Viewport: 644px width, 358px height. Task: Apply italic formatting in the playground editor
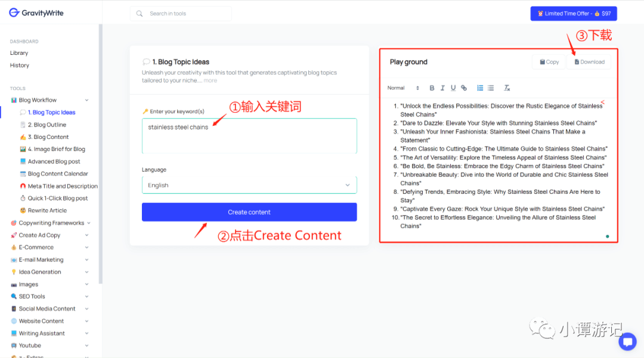[x=442, y=88]
